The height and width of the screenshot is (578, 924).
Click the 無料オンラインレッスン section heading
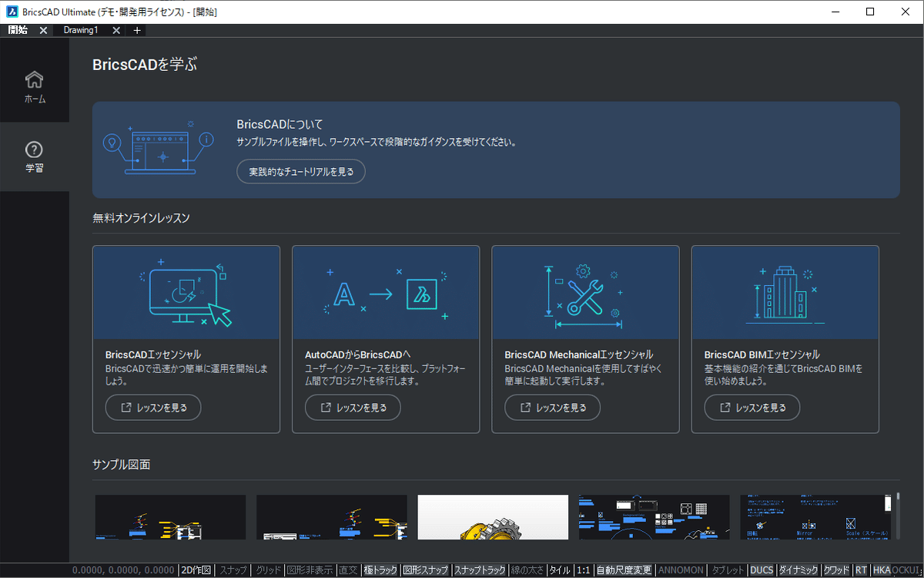click(141, 218)
